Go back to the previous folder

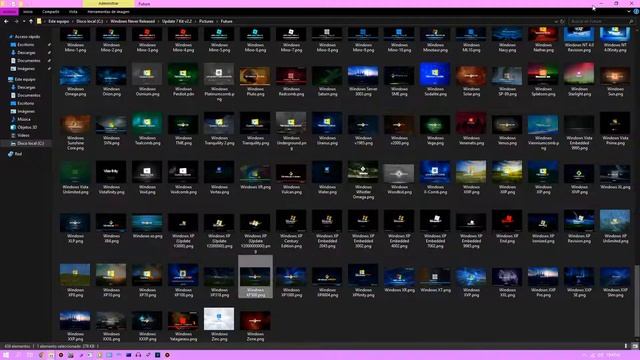coord(6,21)
